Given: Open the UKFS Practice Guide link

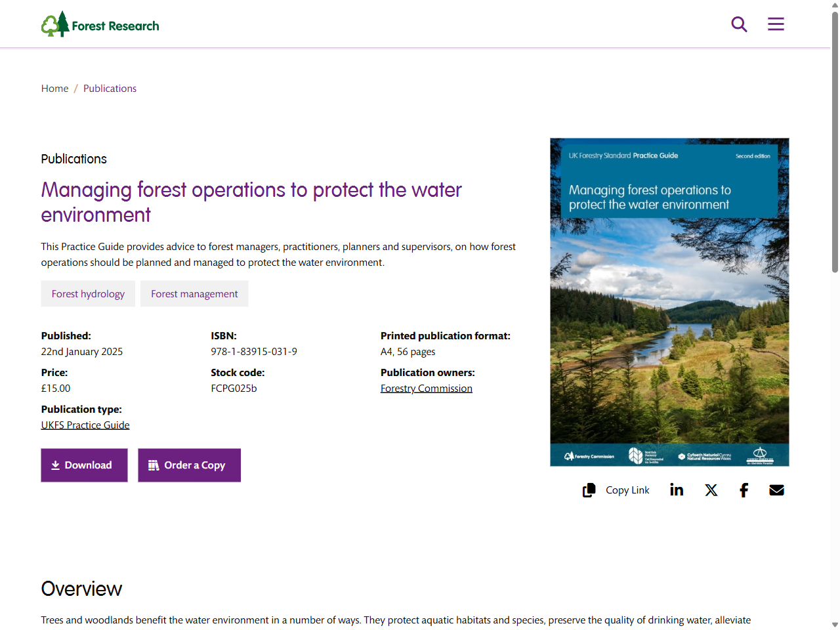Looking at the screenshot, I should 85,425.
